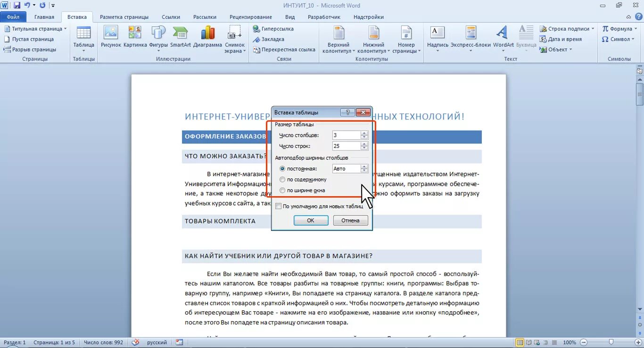Open customize quick access toolbar dropdown

[53, 5]
